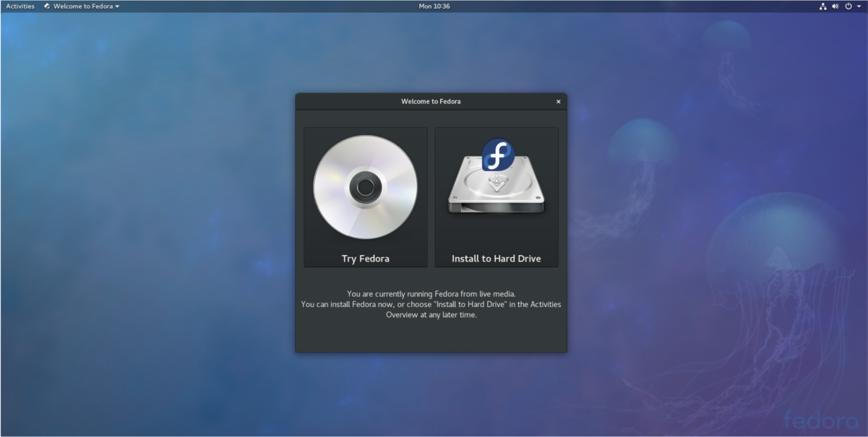Close the Welcome to Fedora dialog
Image resolution: width=868 pixels, height=437 pixels.
(558, 102)
